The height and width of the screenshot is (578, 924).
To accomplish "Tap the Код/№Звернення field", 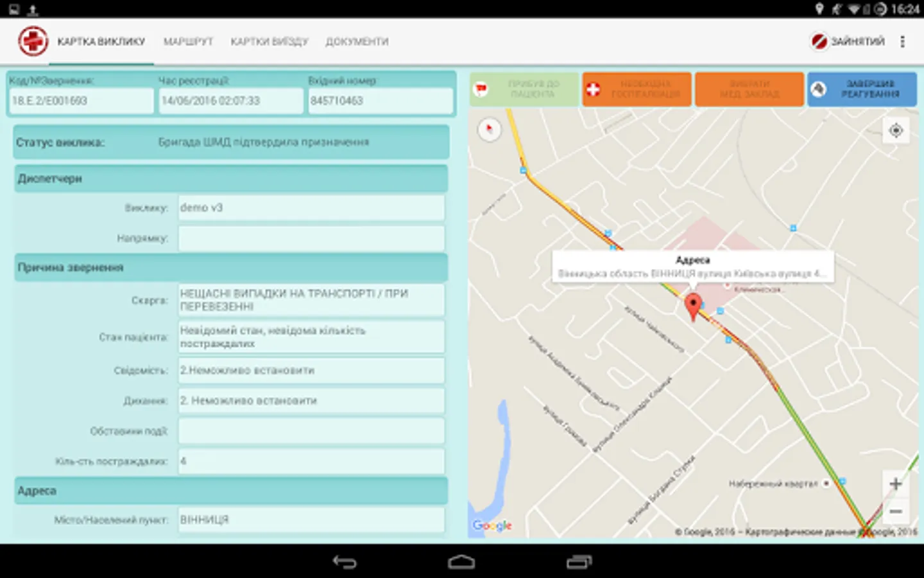I will [81, 101].
